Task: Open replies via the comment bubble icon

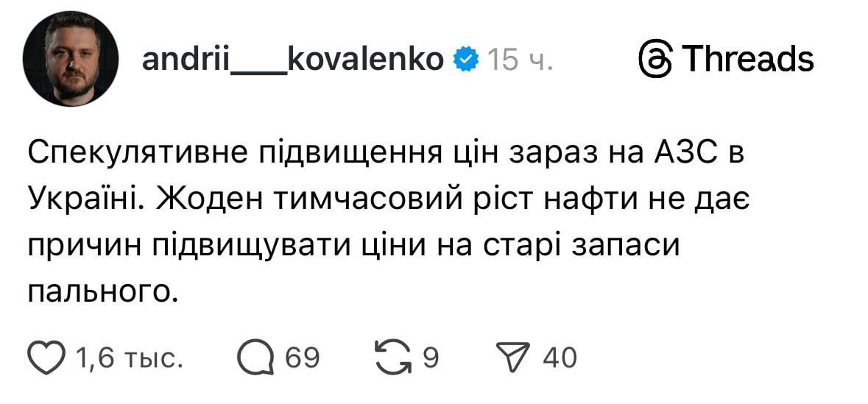Action: pos(256,358)
